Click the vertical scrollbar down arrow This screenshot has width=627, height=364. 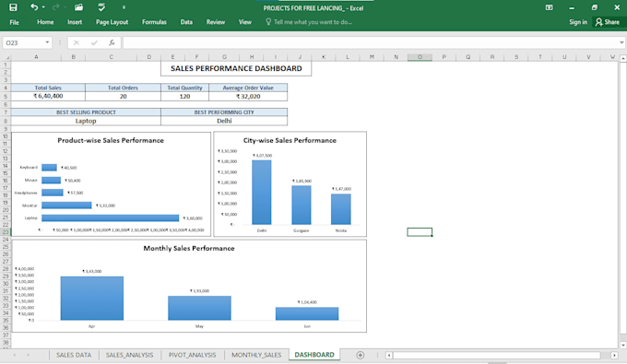623,345
